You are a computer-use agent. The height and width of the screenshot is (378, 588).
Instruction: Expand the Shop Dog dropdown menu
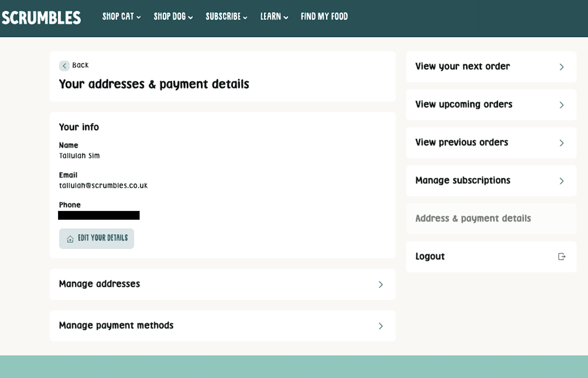pos(173,17)
